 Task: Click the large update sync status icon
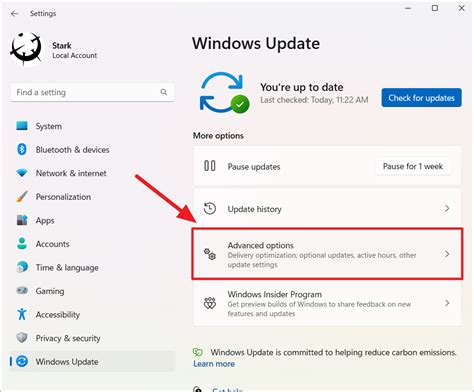click(x=224, y=93)
